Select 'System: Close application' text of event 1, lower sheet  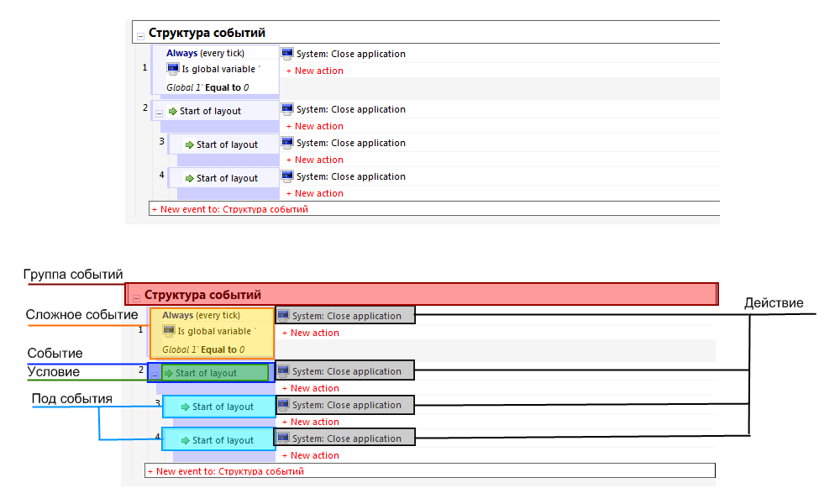[x=347, y=316]
